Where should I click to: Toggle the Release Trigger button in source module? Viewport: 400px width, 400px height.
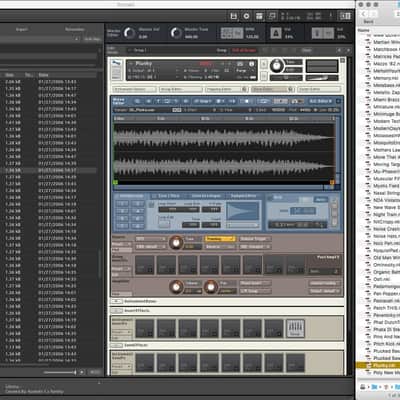pos(255,239)
